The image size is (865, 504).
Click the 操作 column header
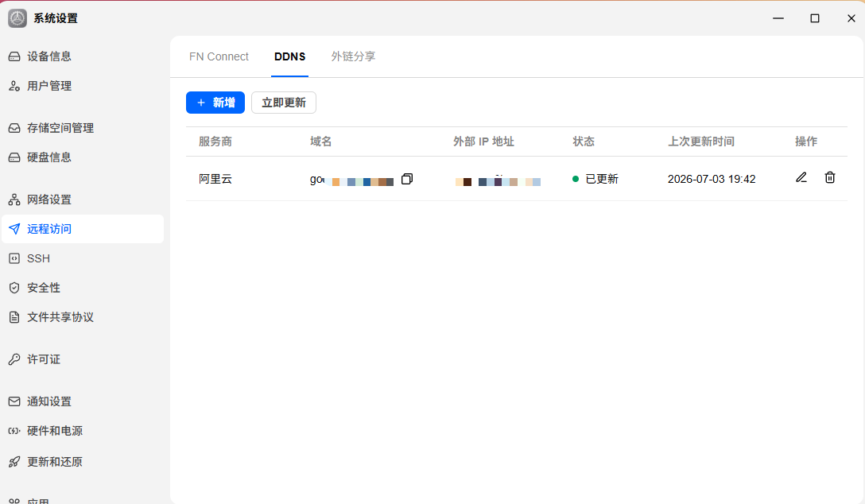point(806,142)
